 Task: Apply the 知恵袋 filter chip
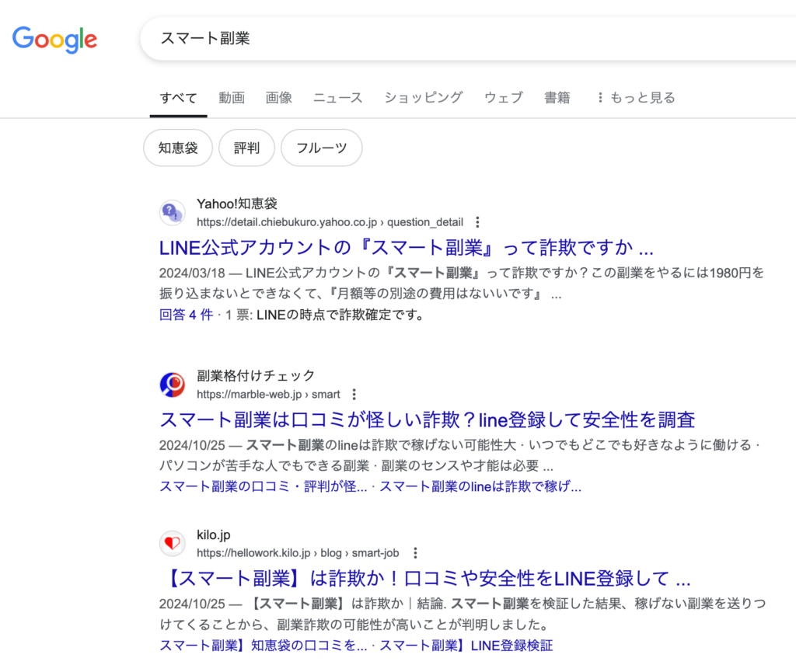click(x=178, y=148)
